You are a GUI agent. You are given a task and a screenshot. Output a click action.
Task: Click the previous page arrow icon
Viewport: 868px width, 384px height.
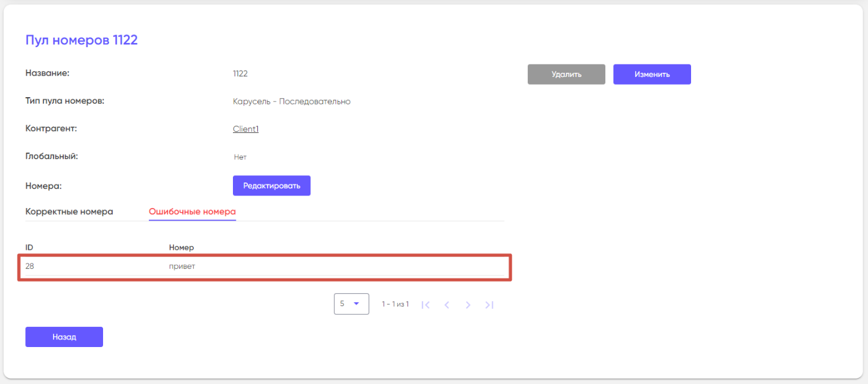coord(447,305)
